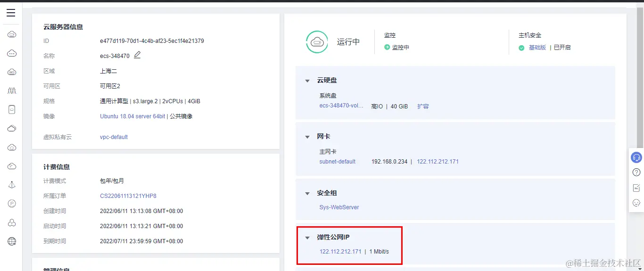The height and width of the screenshot is (271, 644).
Task: Click the 40 GiB disk size text
Action: (399, 107)
